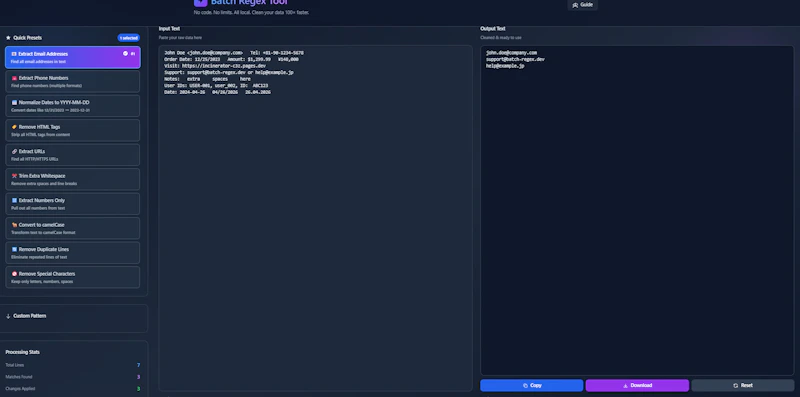Screen dimensions: 800x397
Task: Click the 'Date: 2024-04-26' input line
Action: (x=217, y=92)
